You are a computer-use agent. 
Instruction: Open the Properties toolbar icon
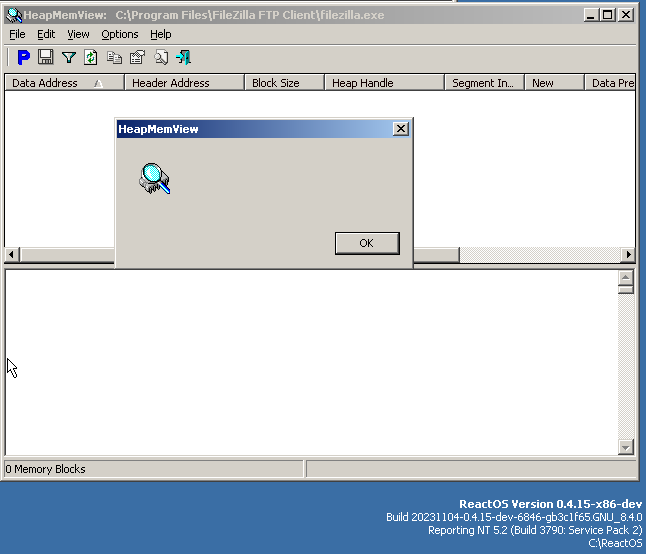pos(137,58)
